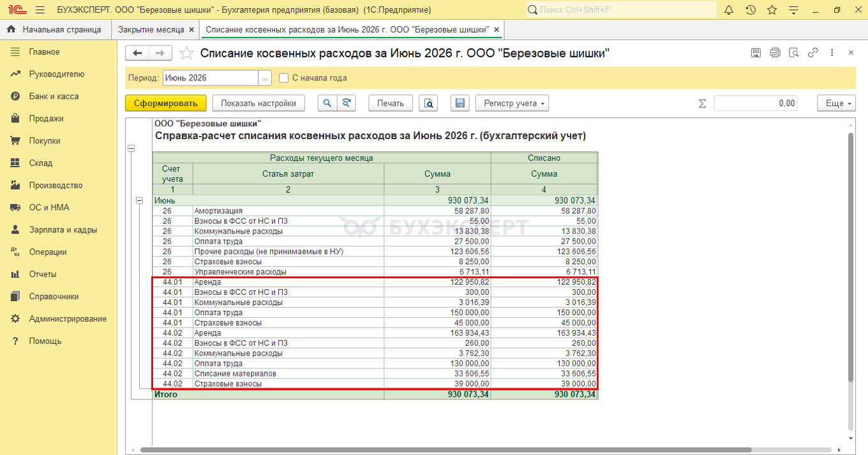Viewport: 868px width, 455px height.
Task: Select the Управленческие расходы cell
Action: pos(288,272)
